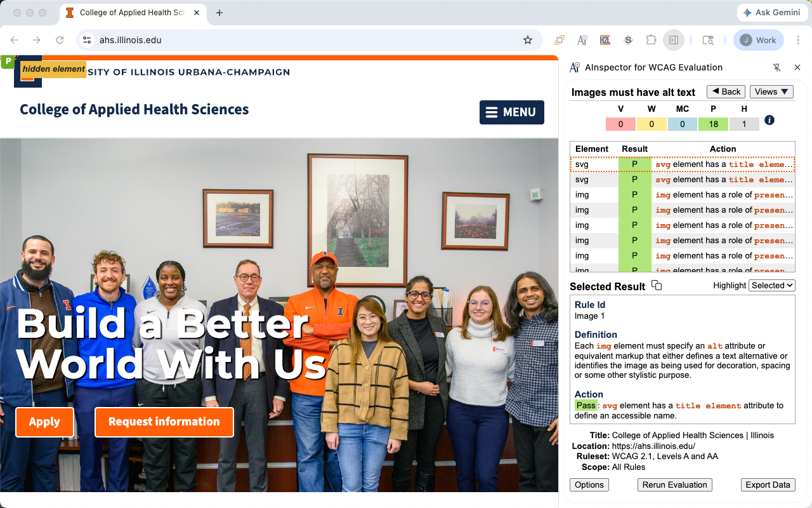
Task: Click the Ask Gemini button
Action: [771, 13]
